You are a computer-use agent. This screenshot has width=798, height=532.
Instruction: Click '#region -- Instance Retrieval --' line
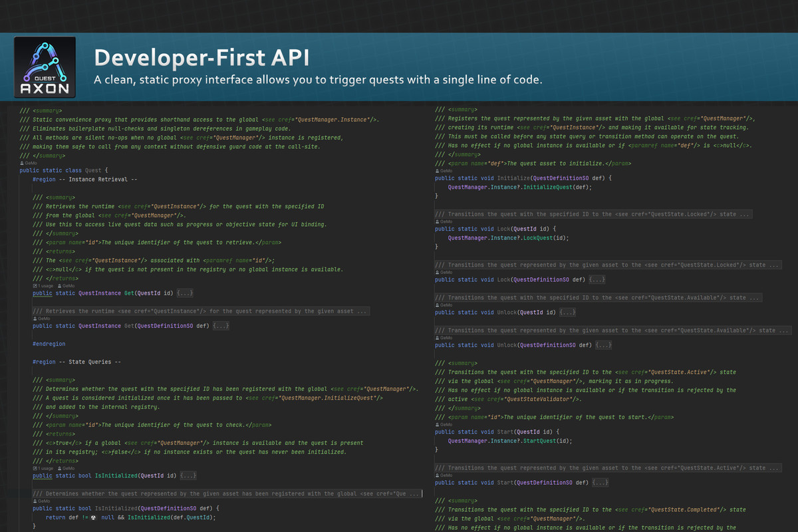(x=85, y=179)
